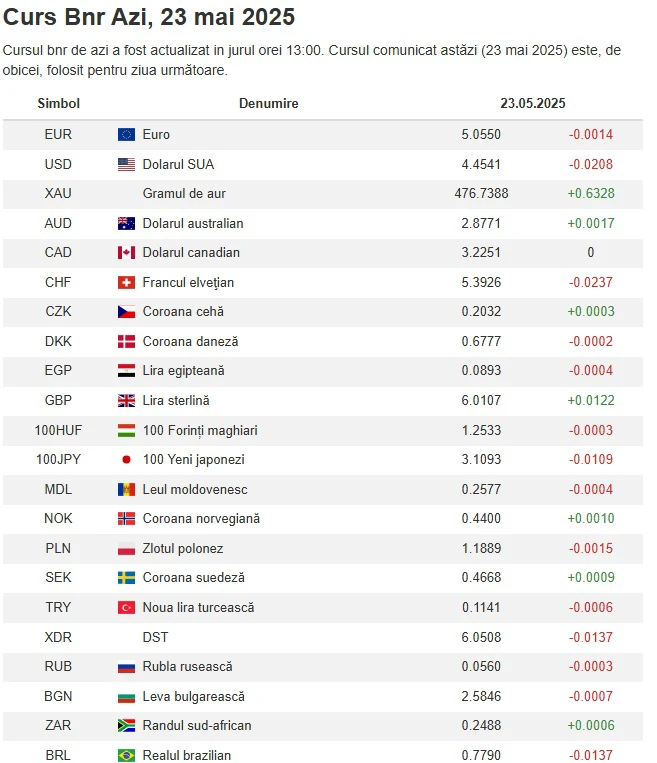This screenshot has height=763, width=657.
Task: Click the Turkish flag icon
Action: coord(126,607)
